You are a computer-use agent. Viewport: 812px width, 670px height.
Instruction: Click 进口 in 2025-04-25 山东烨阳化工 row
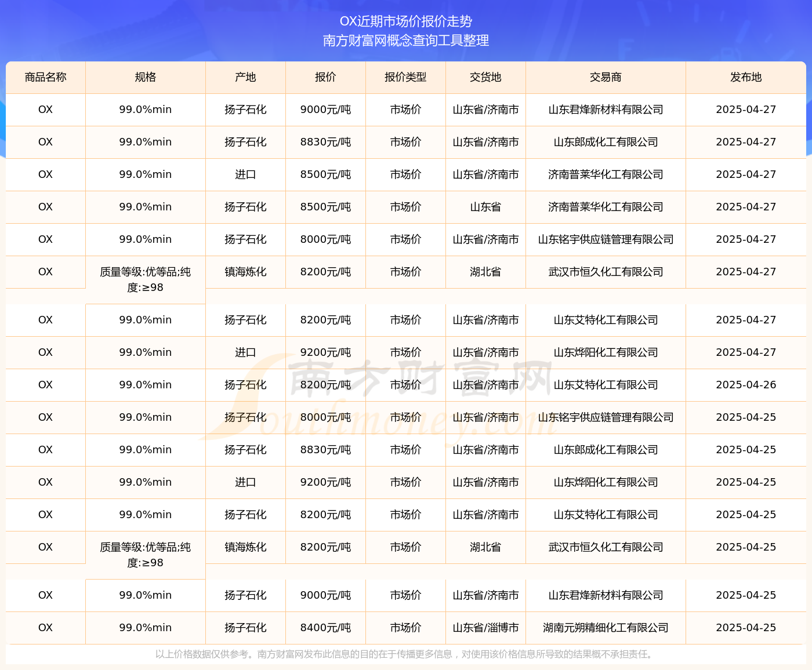tap(245, 482)
